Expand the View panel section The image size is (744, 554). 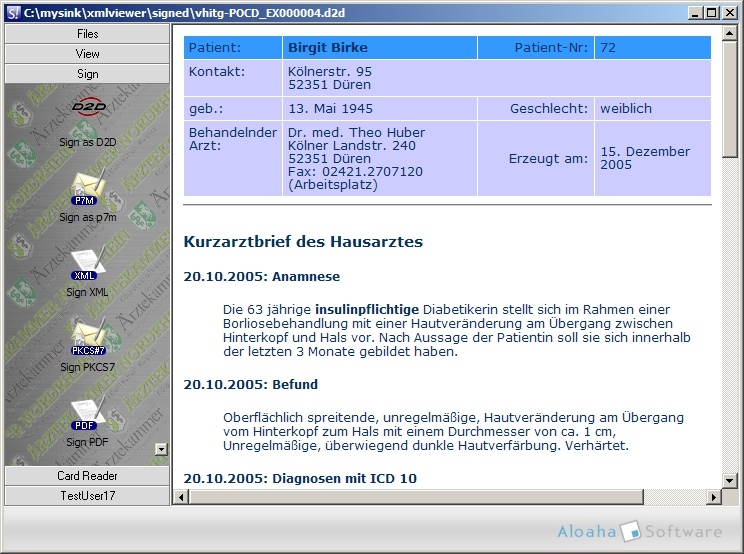pyautogui.click(x=88, y=54)
